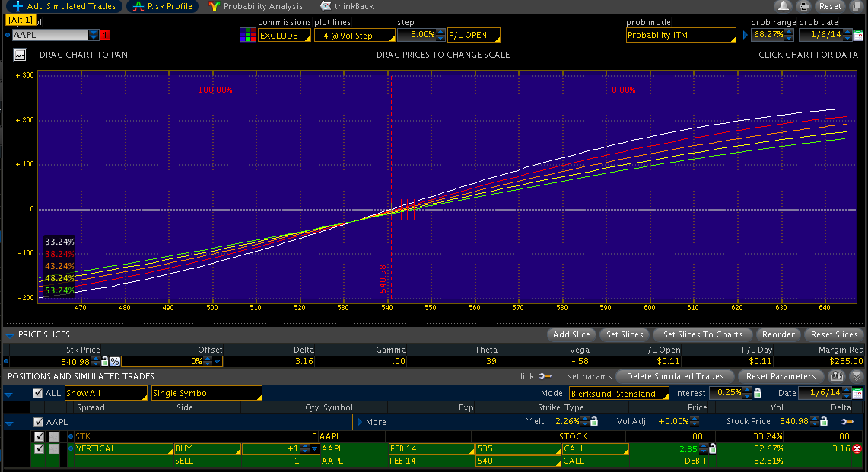The height and width of the screenshot is (472, 868).
Task: Click the wrench icon beside 'to set params'
Action: click(545, 376)
